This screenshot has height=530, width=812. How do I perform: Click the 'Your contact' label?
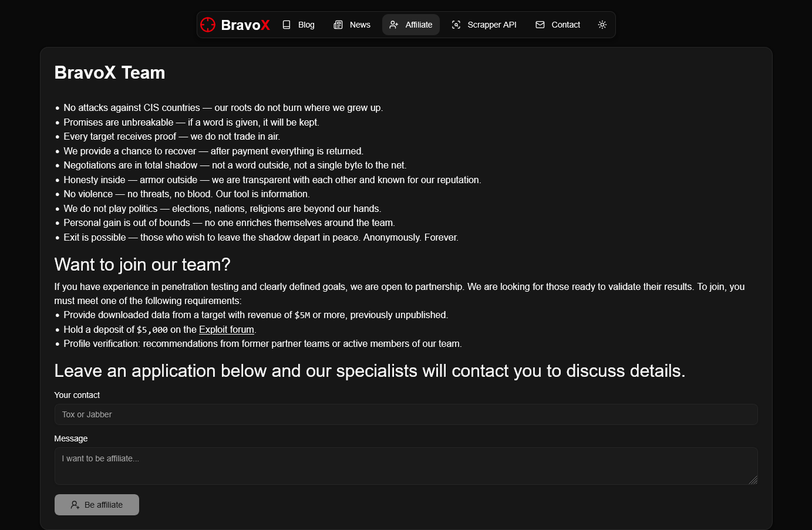pos(77,395)
